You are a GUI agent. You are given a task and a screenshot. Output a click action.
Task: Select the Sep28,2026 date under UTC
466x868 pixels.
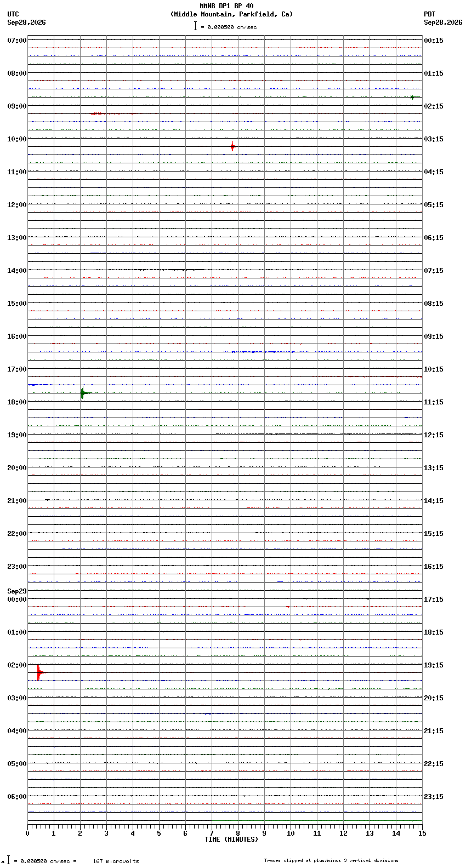point(26,22)
